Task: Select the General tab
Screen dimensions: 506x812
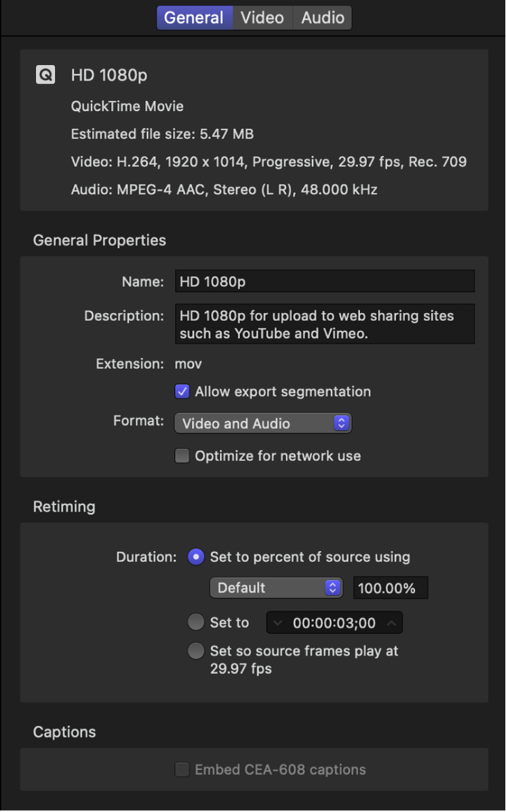Action: coord(195,18)
